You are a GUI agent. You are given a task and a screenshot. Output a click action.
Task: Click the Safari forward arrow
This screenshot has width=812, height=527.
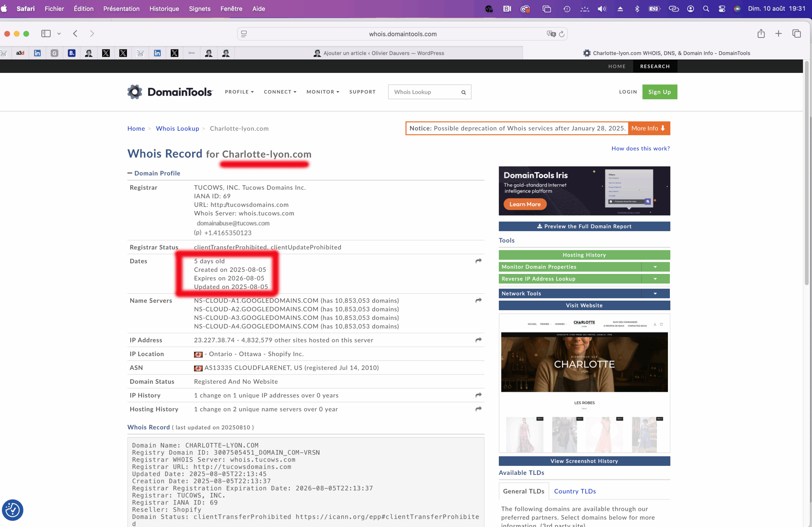coord(92,33)
